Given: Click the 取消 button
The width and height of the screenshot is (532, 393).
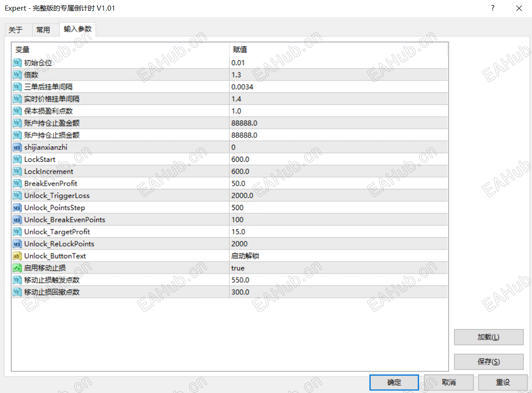Looking at the screenshot, I should [x=449, y=382].
